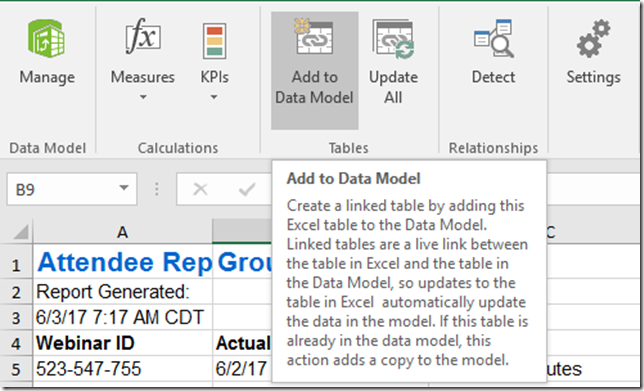Click cell '6/2/17' in column B
This screenshot has width=644, height=391.
click(x=242, y=368)
